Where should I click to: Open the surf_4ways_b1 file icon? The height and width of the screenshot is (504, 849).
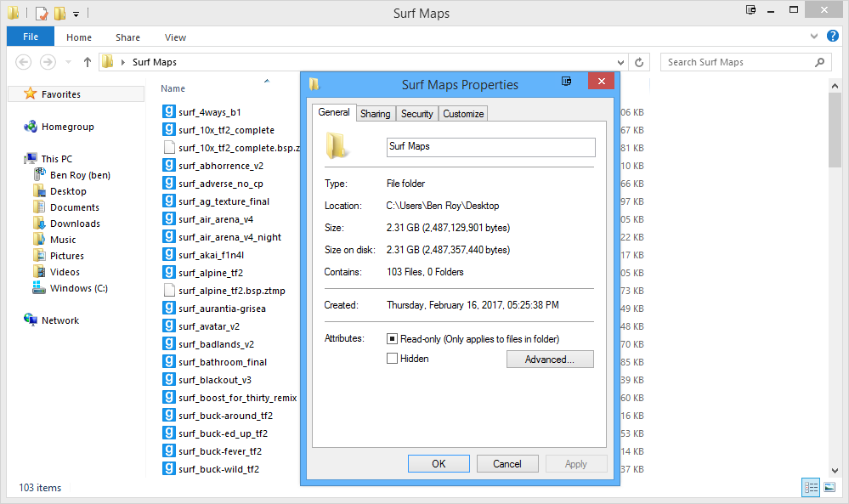click(169, 112)
